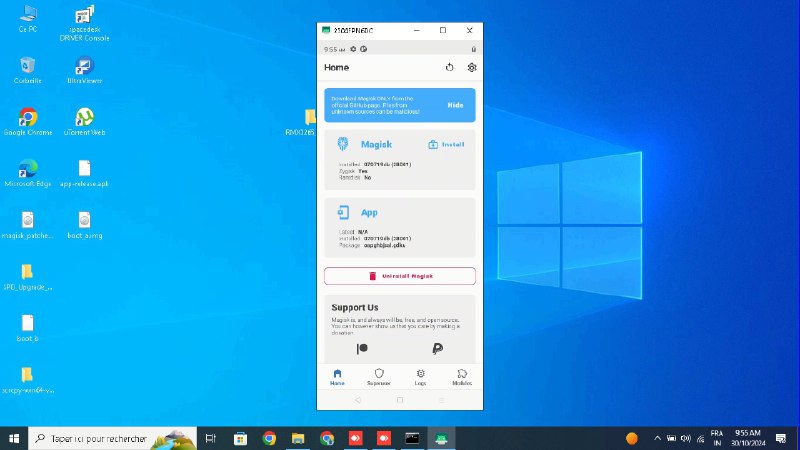The width and height of the screenshot is (800, 450).
Task: Open the Command Prompt taskbar window
Action: (412, 438)
